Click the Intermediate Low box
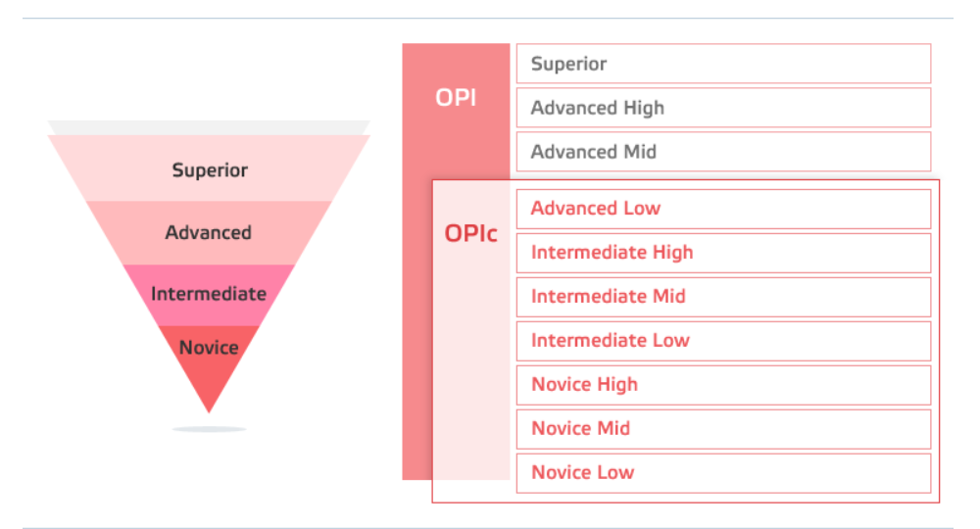The height and width of the screenshot is (529, 980). (724, 341)
